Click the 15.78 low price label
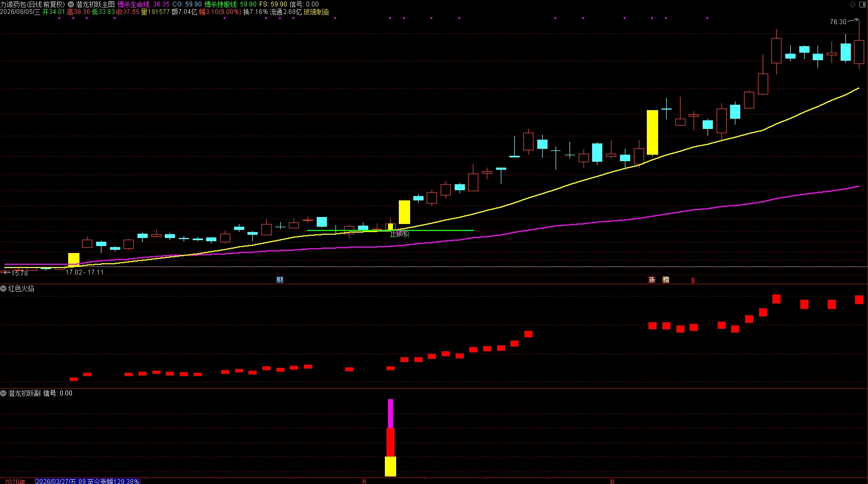This screenshot has width=868, height=484. click(20, 273)
